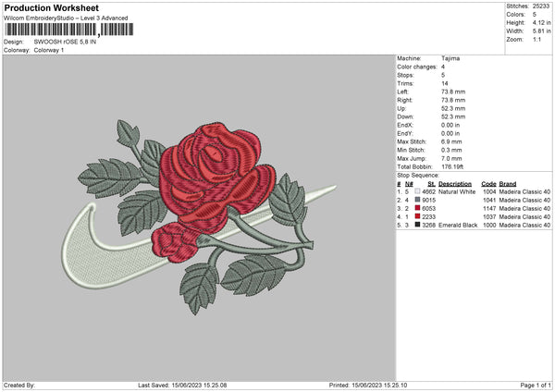Click stitch count 4662 in stop 1

(x=428, y=191)
